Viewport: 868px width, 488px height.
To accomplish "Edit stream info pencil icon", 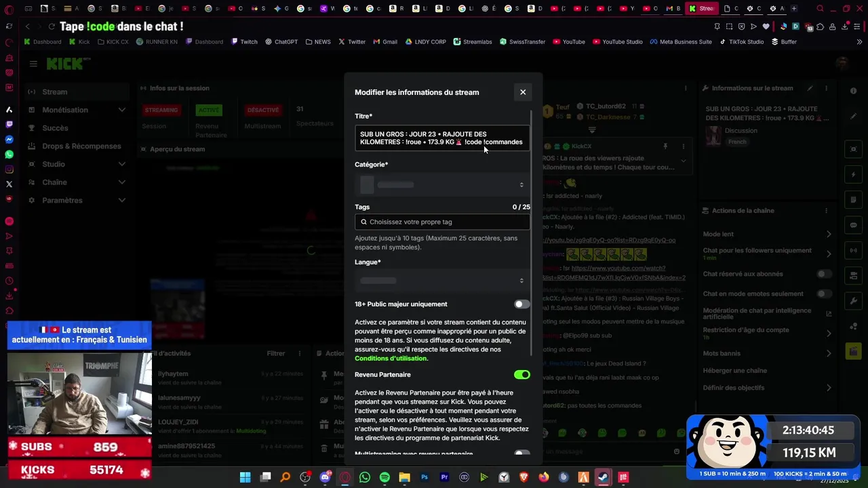I will tap(810, 88).
